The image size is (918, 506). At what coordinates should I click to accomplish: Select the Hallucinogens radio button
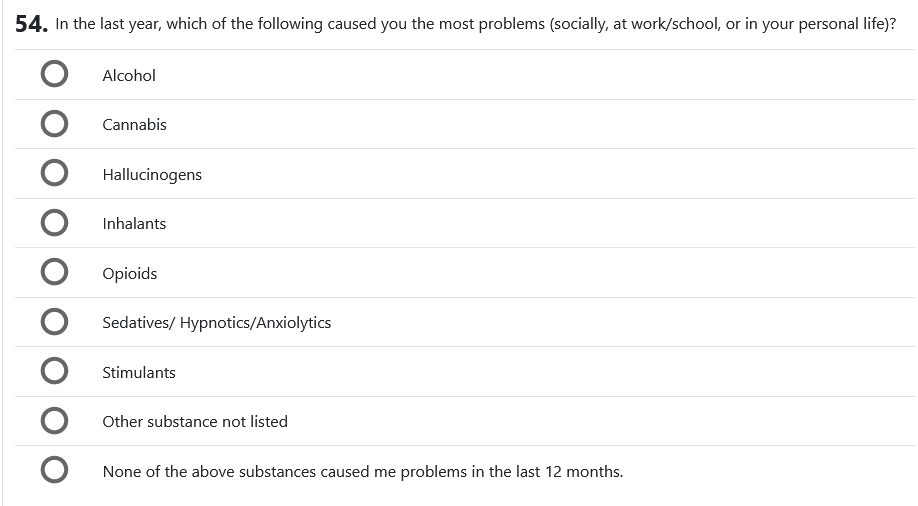pyautogui.click(x=55, y=174)
